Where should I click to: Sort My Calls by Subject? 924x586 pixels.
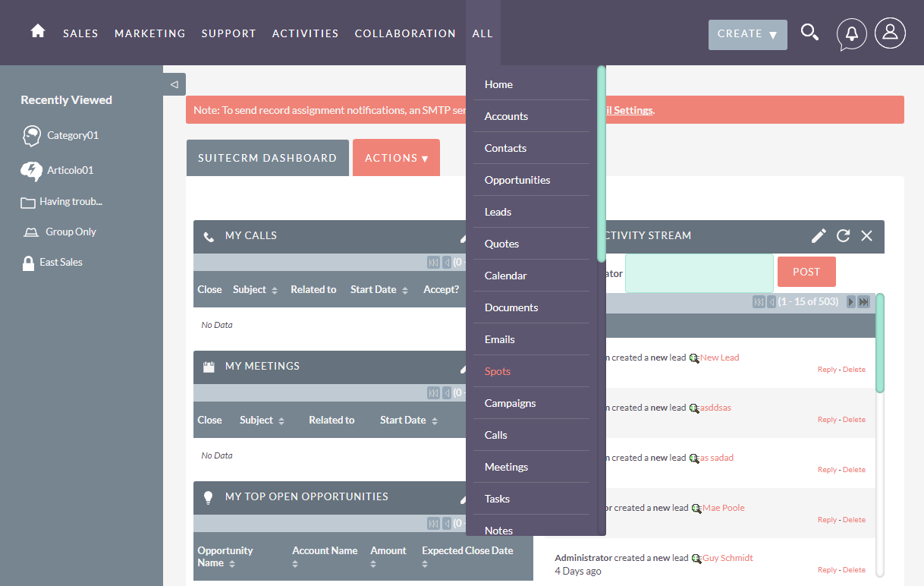point(255,290)
